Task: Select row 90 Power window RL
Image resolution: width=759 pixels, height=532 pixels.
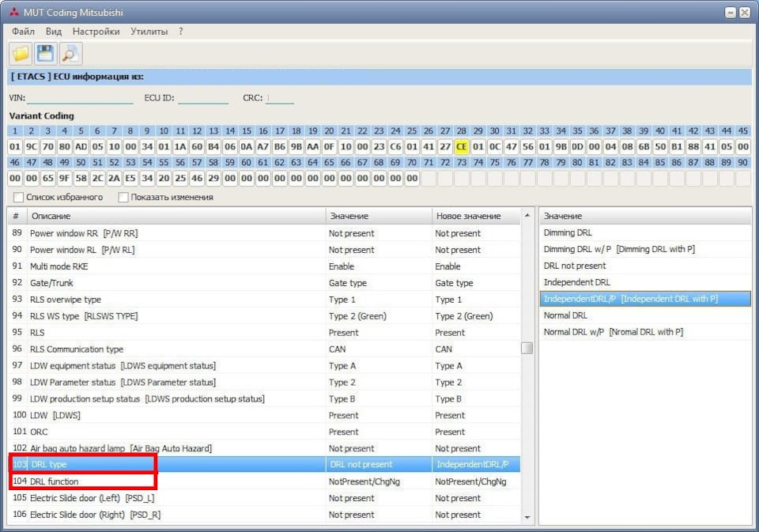Action: point(264,250)
